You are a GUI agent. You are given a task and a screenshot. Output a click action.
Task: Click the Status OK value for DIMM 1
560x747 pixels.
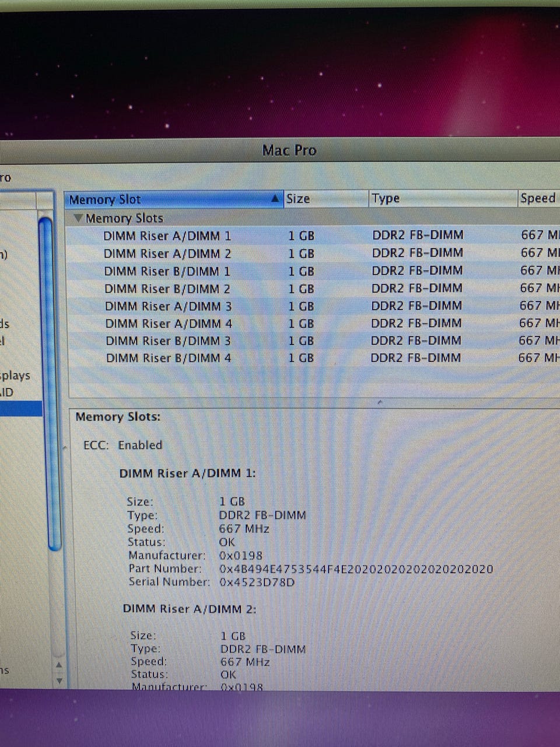(227, 543)
